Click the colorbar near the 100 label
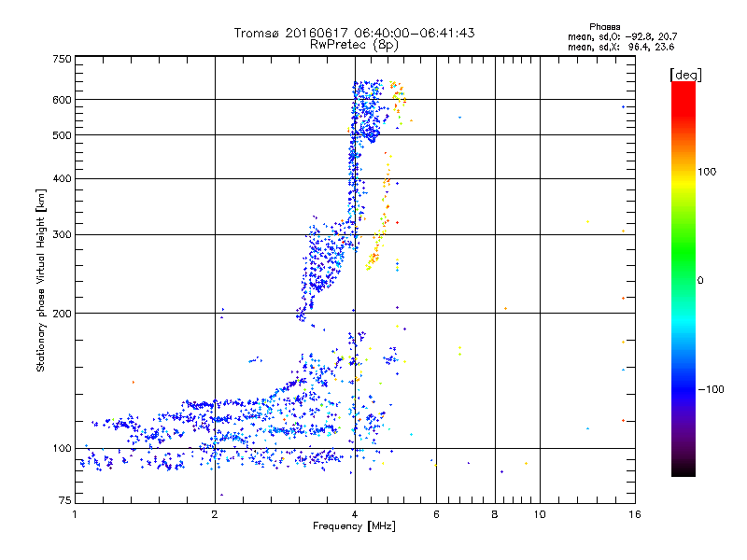Image resolution: width=747 pixels, height=560 pixels. pos(684,172)
